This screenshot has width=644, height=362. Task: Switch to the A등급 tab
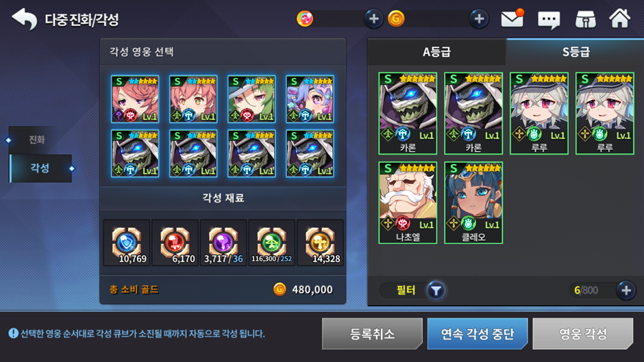[436, 52]
